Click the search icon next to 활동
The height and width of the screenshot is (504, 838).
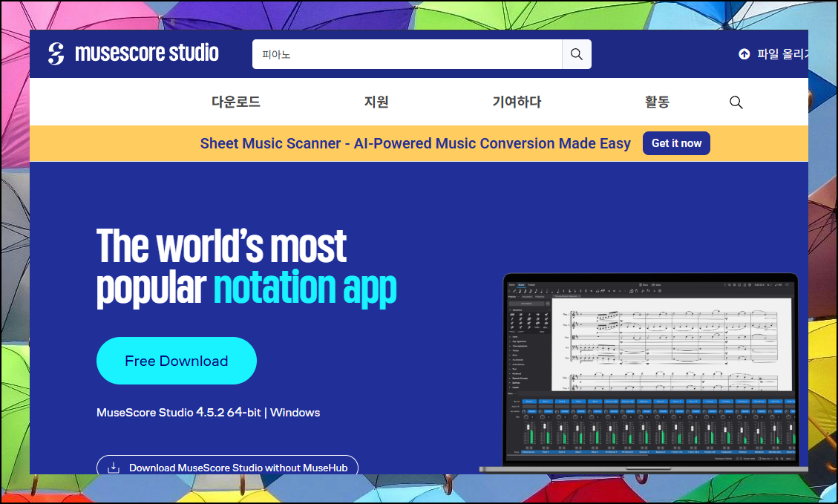(736, 102)
